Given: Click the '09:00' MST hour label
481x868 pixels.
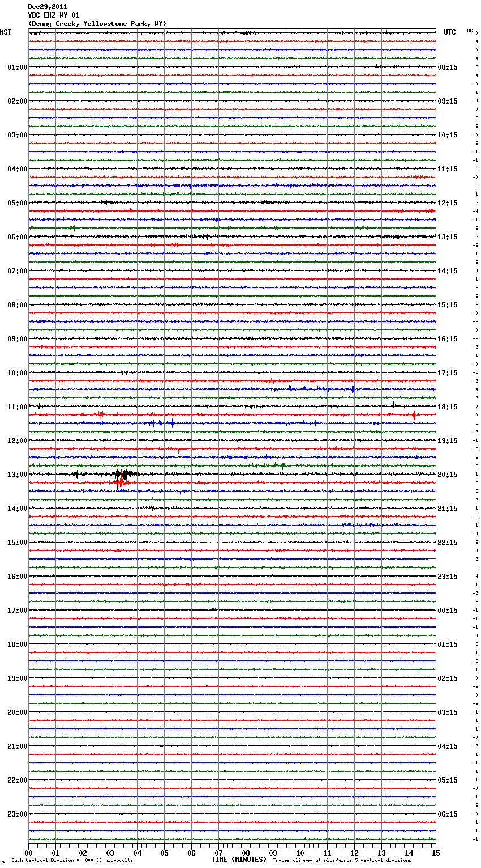Looking at the screenshot, I should (x=18, y=339).
